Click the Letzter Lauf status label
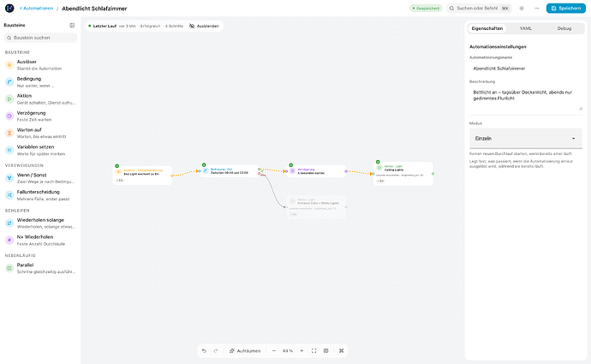This screenshot has width=591, height=364. [104, 26]
